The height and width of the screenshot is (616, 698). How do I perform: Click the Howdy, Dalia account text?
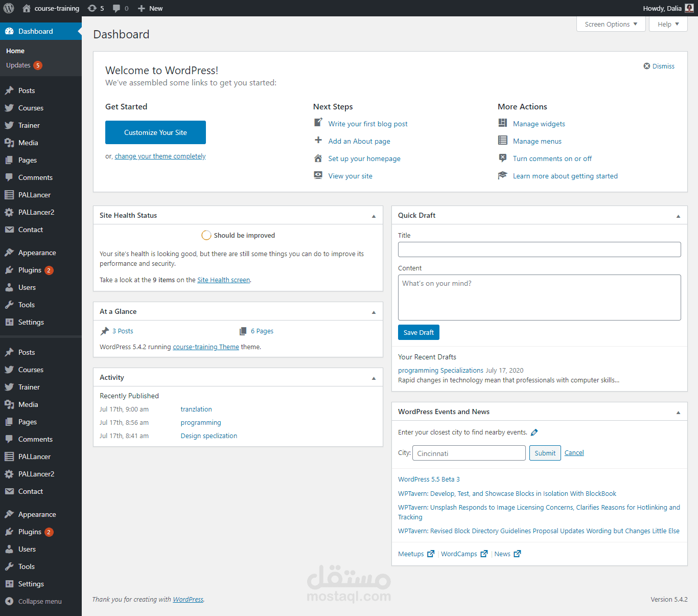point(662,8)
